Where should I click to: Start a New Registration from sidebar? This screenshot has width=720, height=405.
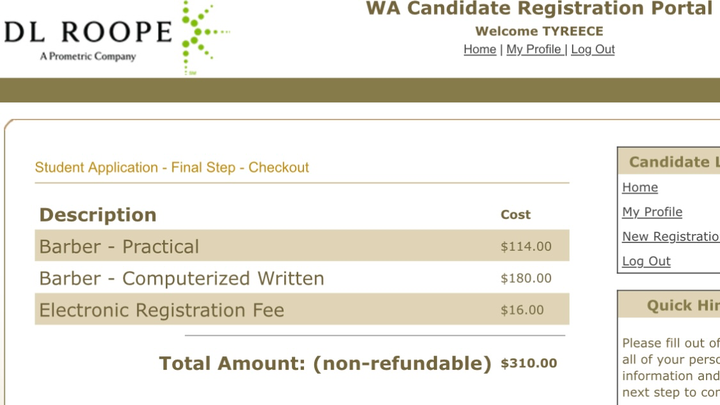coord(671,236)
